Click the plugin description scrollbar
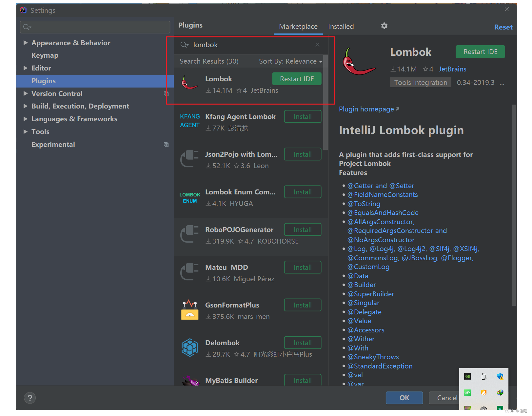Viewport: 532px width, 416px height. point(514,205)
